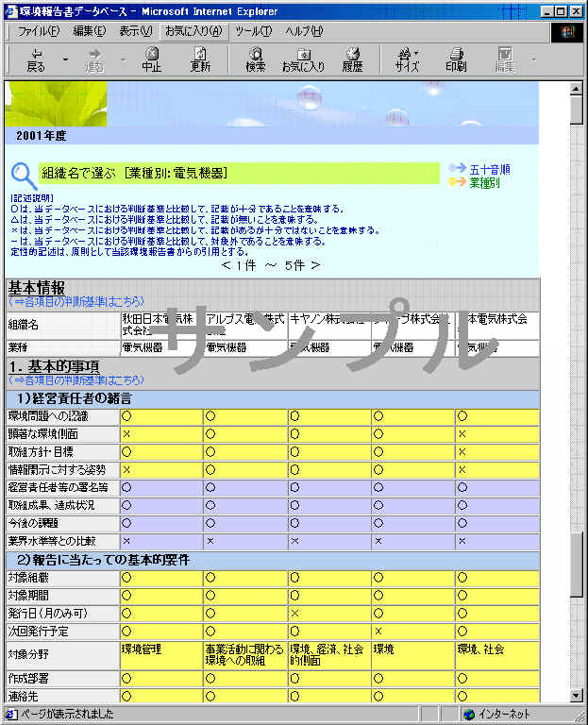Screen dimensions: 588x725
Task: Open the criteria link under 1.基本的事項
Action: (76, 380)
